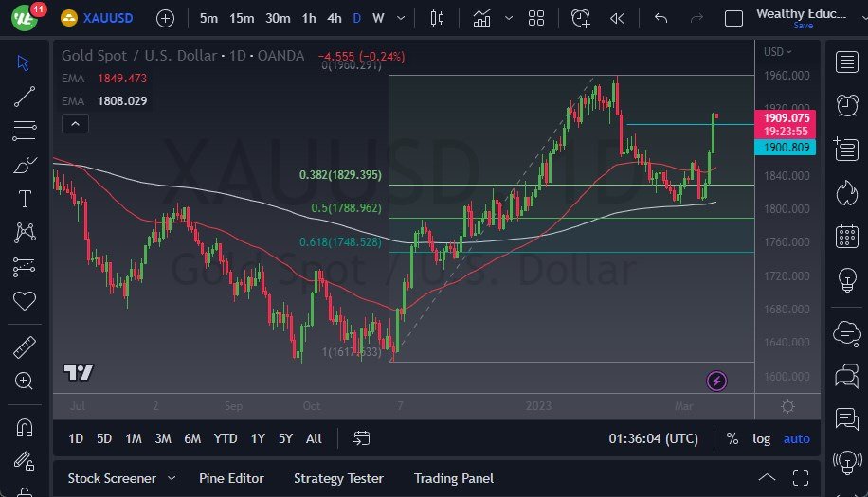
Task: Toggle the log scale option
Action: pos(761,438)
